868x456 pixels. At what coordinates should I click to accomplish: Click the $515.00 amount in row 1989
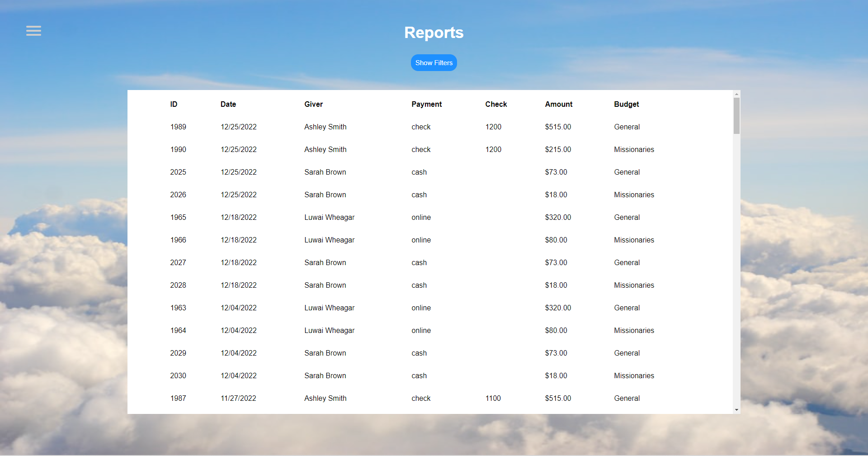pyautogui.click(x=558, y=127)
